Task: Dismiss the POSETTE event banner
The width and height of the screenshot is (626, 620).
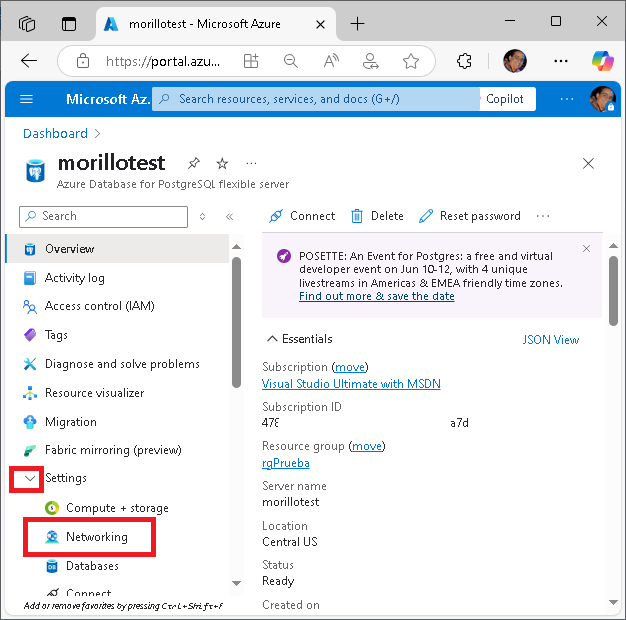Action: click(586, 248)
